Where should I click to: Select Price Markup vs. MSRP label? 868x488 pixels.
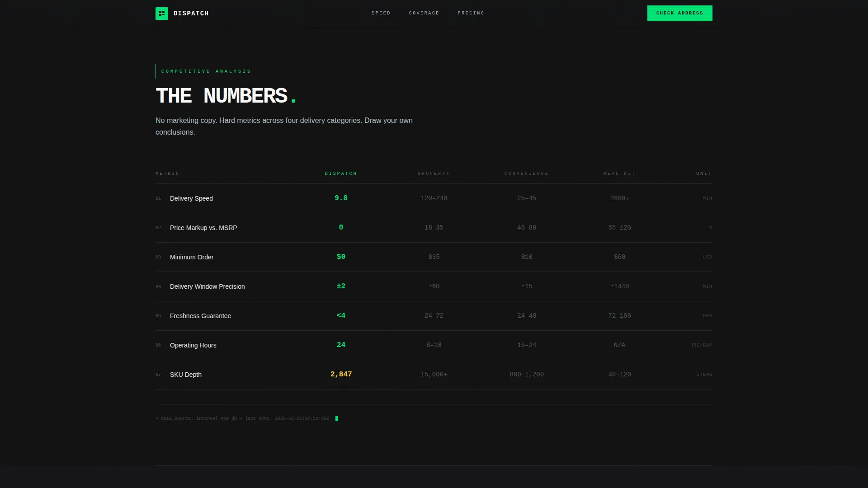pos(203,228)
